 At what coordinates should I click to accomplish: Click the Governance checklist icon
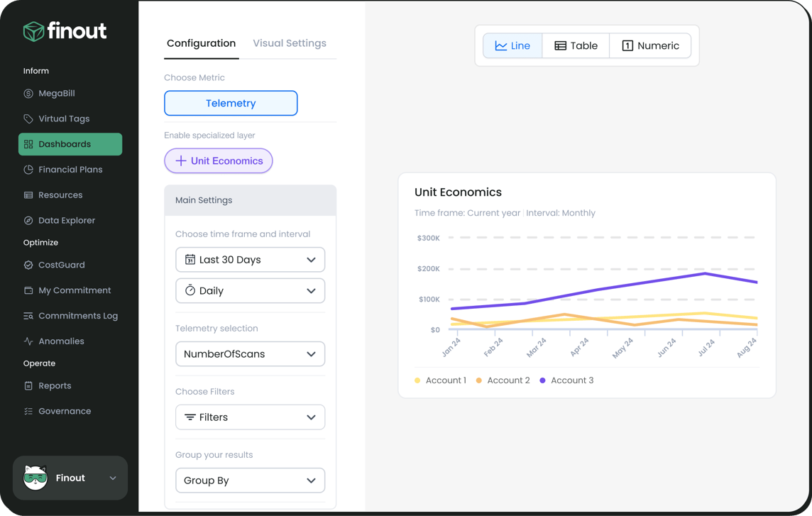28,412
